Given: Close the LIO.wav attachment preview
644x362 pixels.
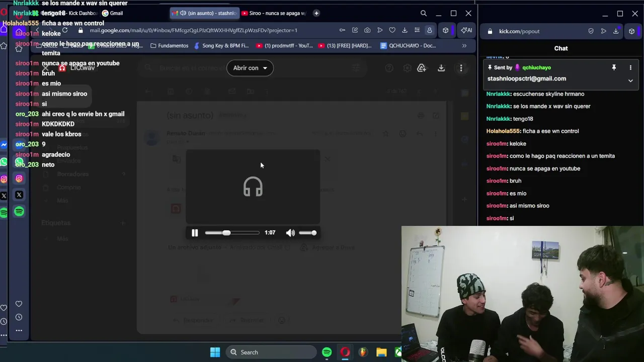Looking at the screenshot, I should [x=45, y=68].
